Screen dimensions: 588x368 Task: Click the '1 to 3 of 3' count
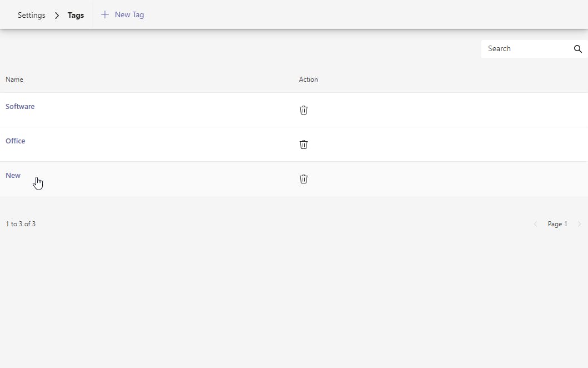(21, 224)
